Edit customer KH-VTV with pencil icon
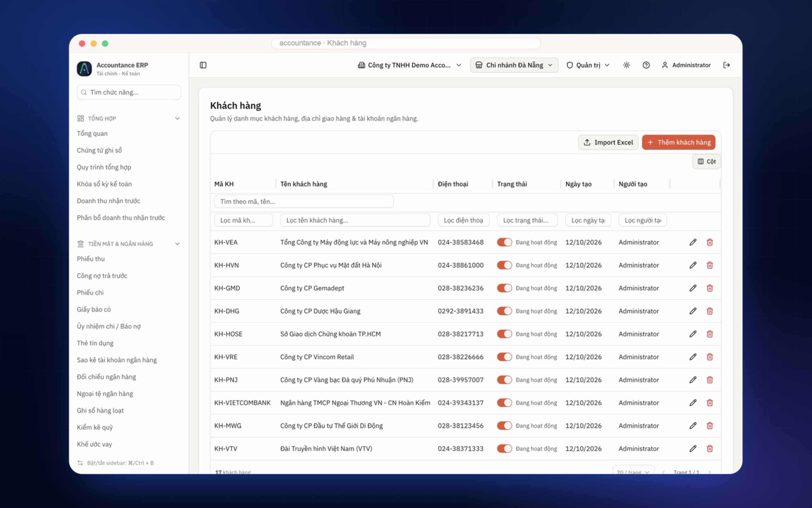This screenshot has width=812, height=508. (693, 449)
